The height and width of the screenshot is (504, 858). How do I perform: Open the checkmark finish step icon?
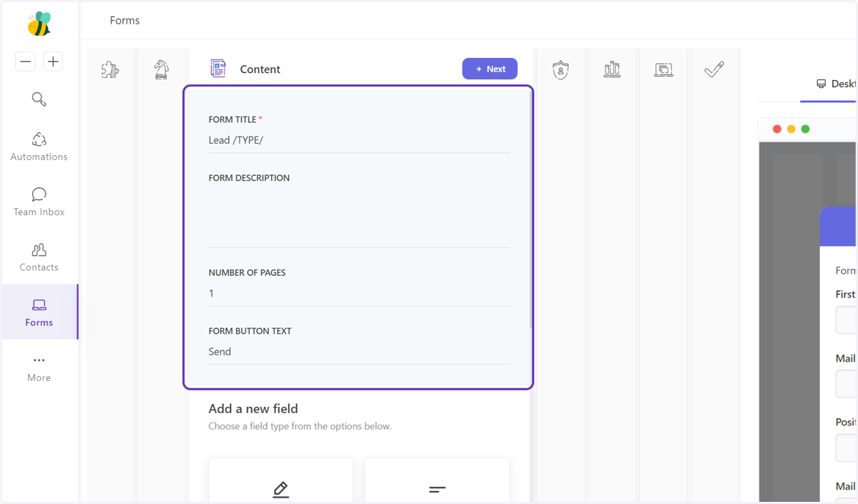pyautogui.click(x=714, y=69)
